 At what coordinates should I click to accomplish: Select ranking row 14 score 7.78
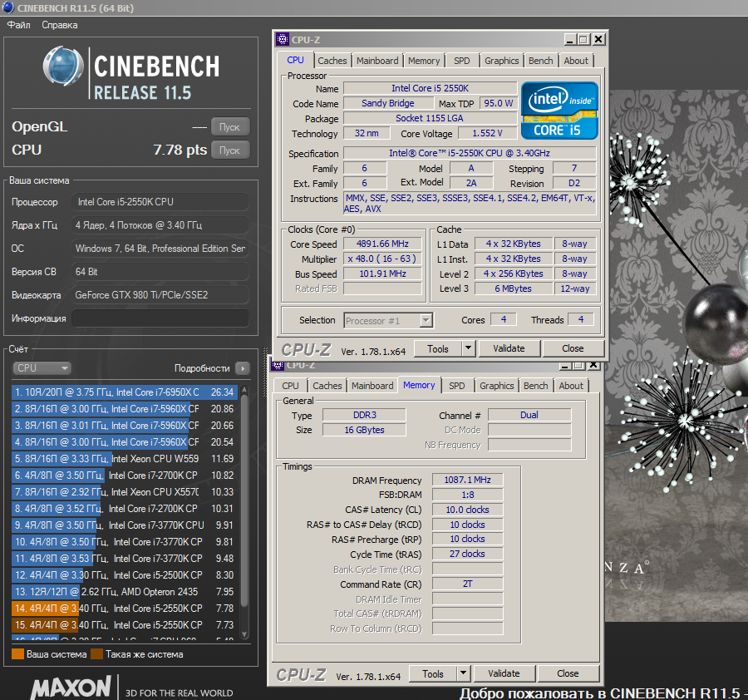coord(124,609)
